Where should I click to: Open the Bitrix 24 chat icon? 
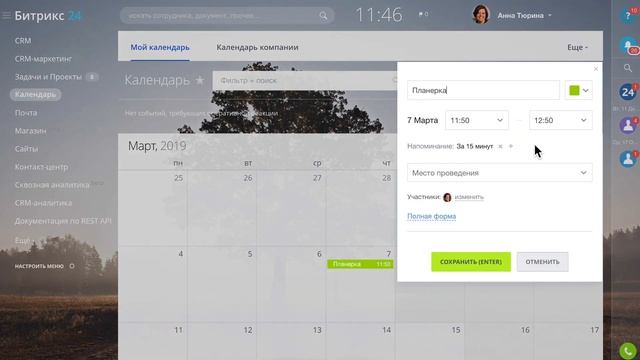pyautogui.click(x=628, y=92)
